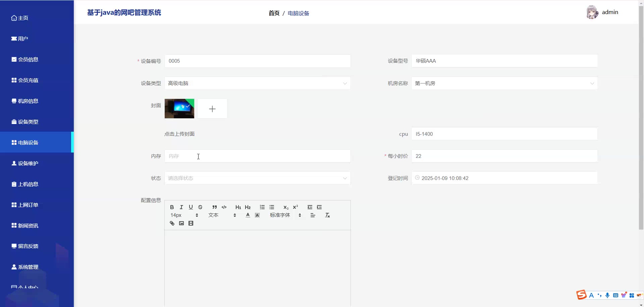Screen dimensions: 644x307
Task: Click the plus button to upload cover
Action: tap(212, 109)
